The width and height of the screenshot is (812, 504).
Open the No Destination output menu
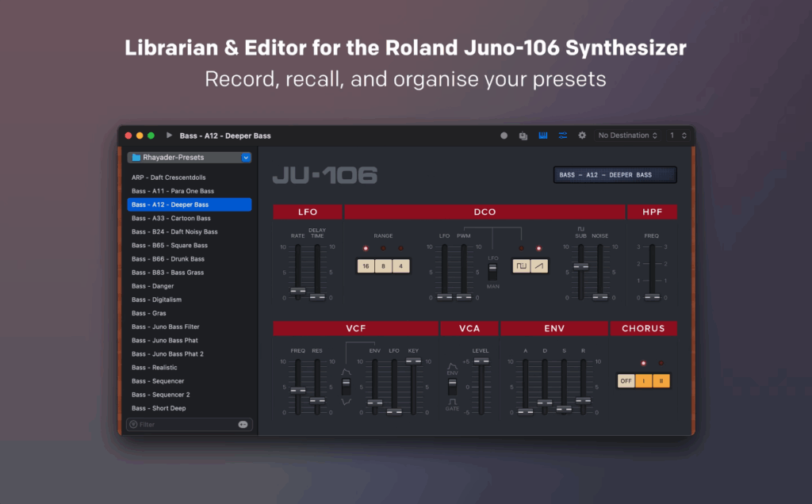[x=627, y=135]
